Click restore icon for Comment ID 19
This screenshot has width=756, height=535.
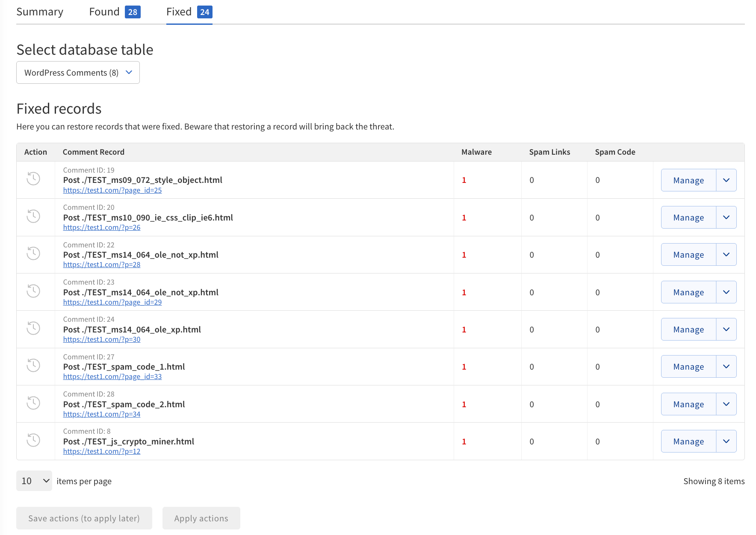pyautogui.click(x=33, y=179)
